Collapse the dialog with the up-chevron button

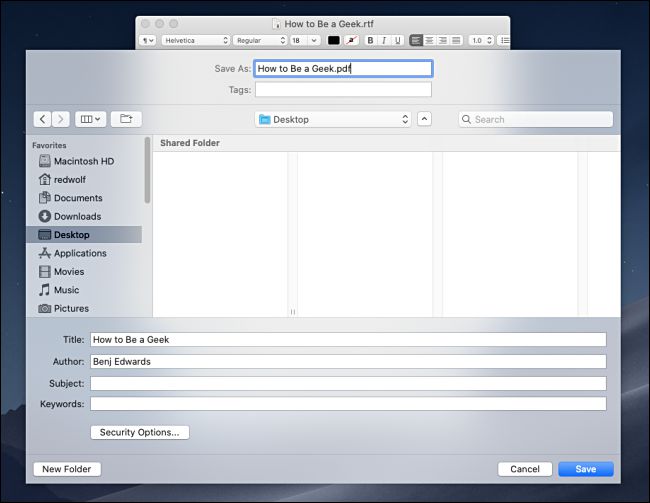pos(424,119)
